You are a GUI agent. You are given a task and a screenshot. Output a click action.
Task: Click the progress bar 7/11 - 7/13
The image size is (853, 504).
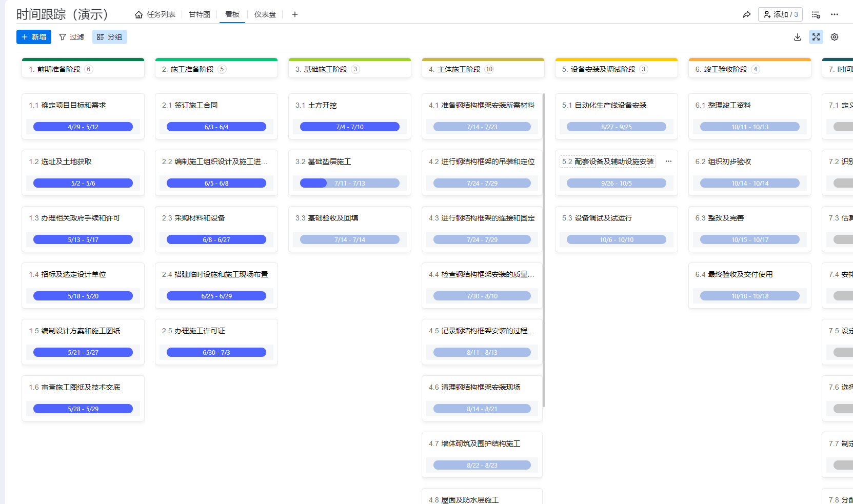tap(350, 183)
